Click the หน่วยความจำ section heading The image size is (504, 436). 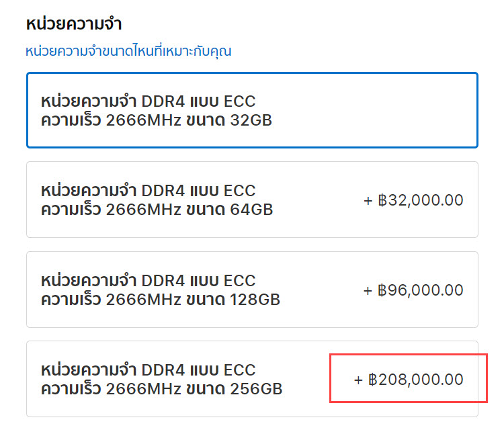pos(74,24)
